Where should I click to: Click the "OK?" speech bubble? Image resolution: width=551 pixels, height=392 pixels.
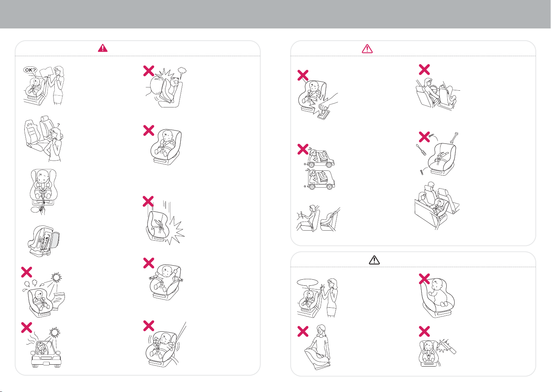coord(30,70)
